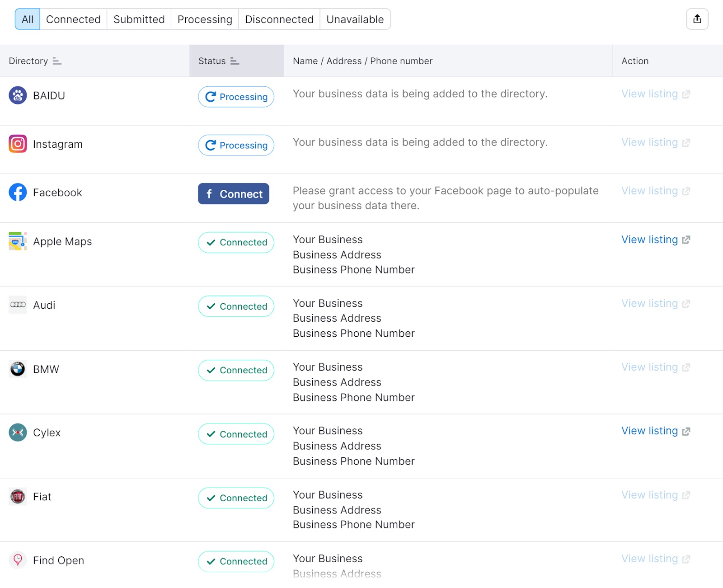The height and width of the screenshot is (588, 723).
Task: Open View listing for Apple Maps
Action: pyautogui.click(x=655, y=240)
